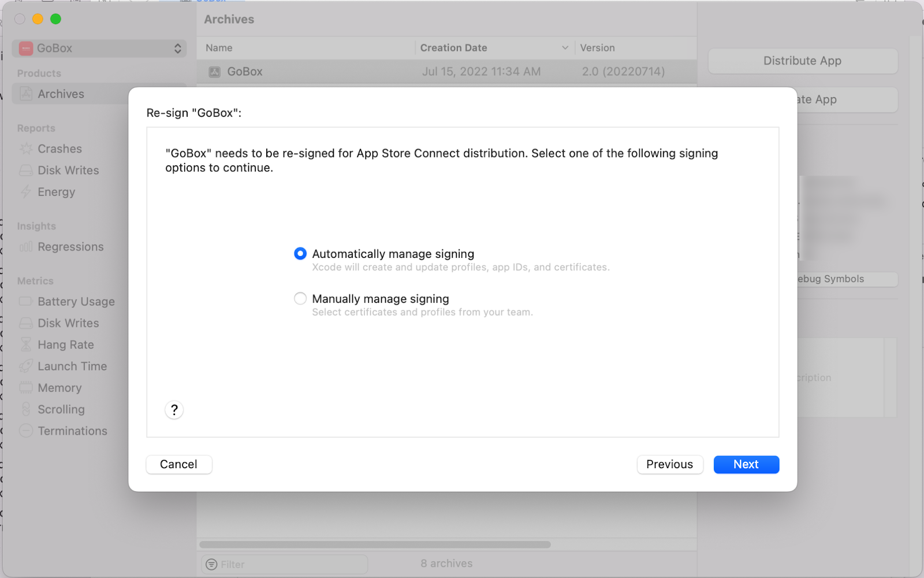Open Disk Writes under Reports
The height and width of the screenshot is (578, 924).
[x=68, y=171]
